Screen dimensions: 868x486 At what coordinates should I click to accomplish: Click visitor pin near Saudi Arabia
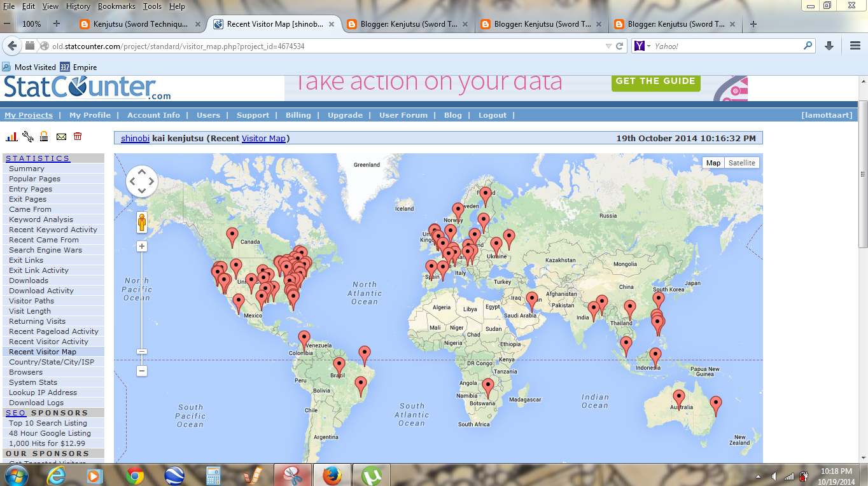[x=532, y=302]
